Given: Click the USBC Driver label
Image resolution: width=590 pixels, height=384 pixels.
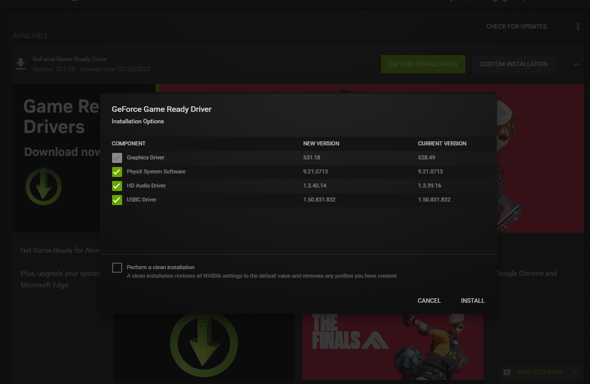Looking at the screenshot, I should [141, 200].
